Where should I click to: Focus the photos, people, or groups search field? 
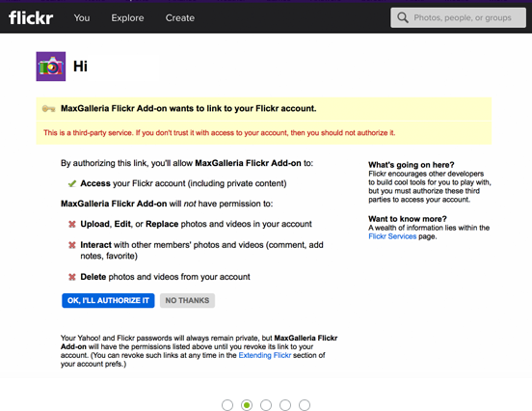458,17
